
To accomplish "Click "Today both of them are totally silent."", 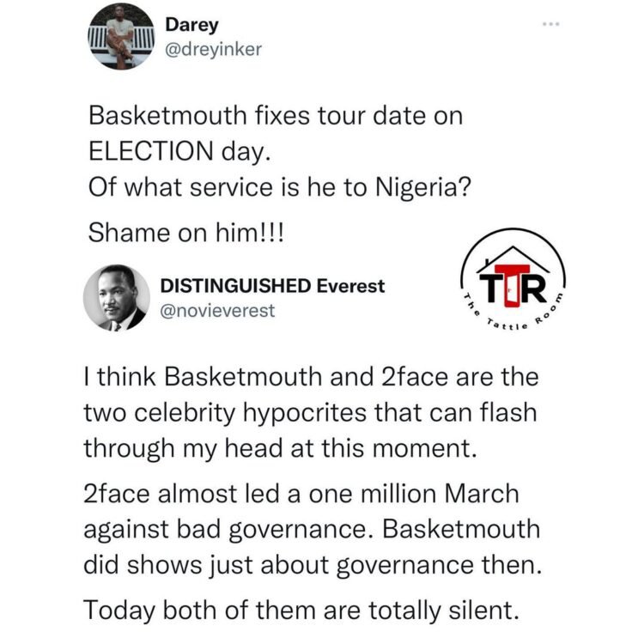I will click(x=301, y=611).
